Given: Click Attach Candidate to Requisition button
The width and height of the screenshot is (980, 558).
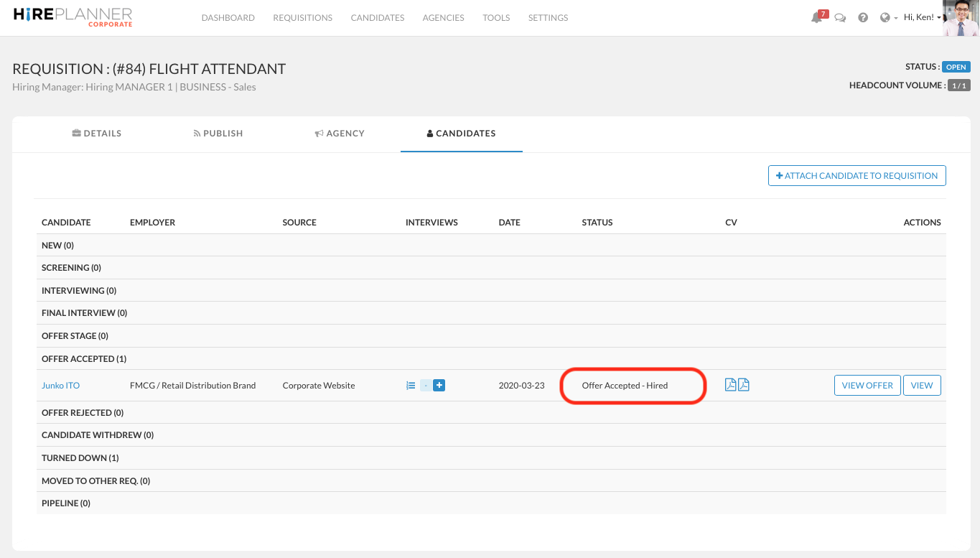Looking at the screenshot, I should 857,176.
